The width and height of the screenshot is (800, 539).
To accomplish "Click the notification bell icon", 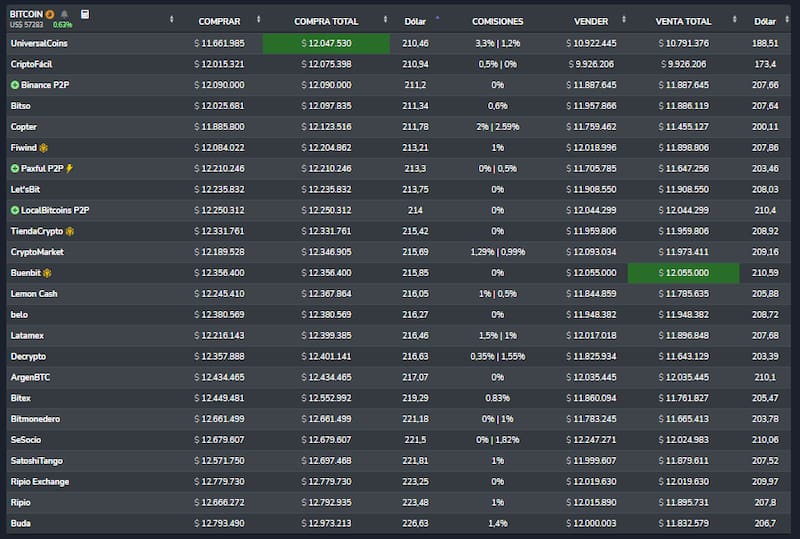I will click(64, 15).
